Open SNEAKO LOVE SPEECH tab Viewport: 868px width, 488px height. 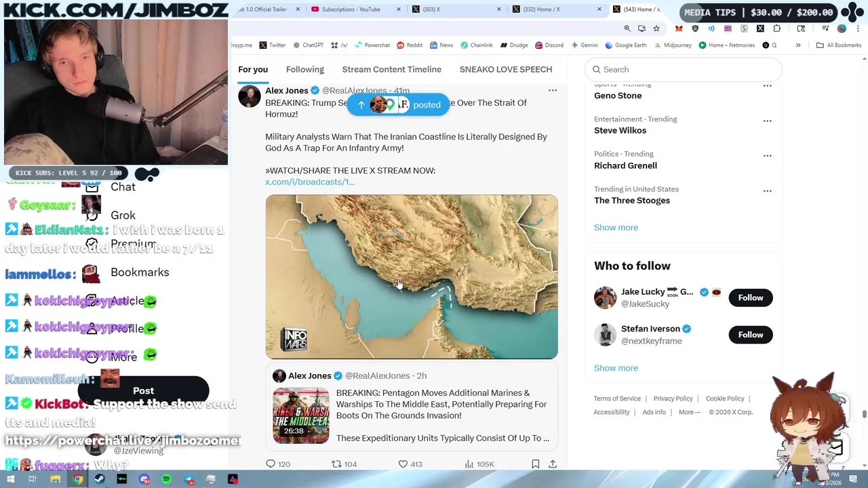pyautogui.click(x=506, y=69)
